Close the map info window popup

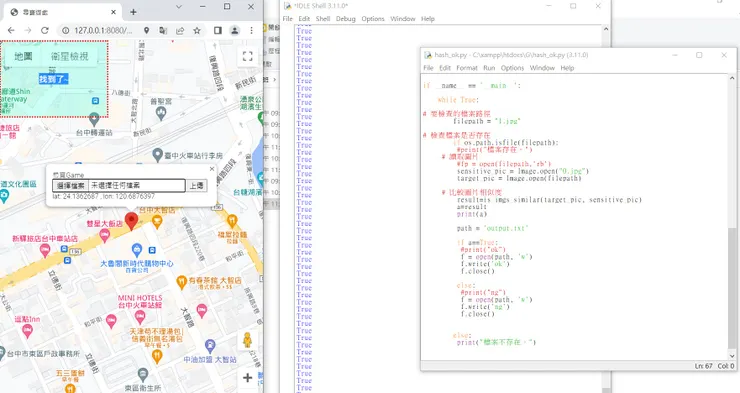coord(212,168)
